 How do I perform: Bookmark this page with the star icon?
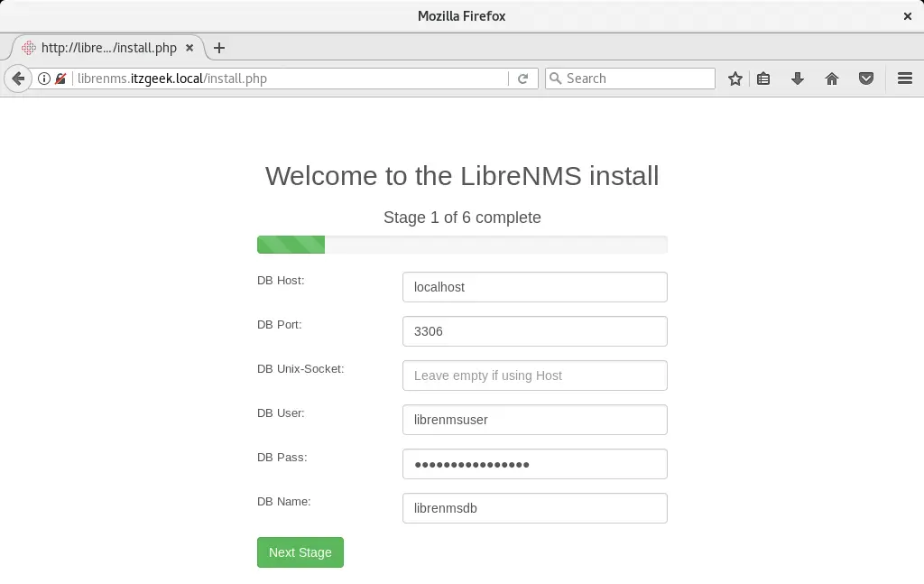click(x=735, y=79)
